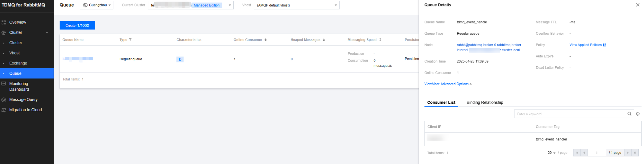The height and width of the screenshot is (164, 644).
Task: Sort by Heaped Messages column arrows
Action: (x=324, y=40)
